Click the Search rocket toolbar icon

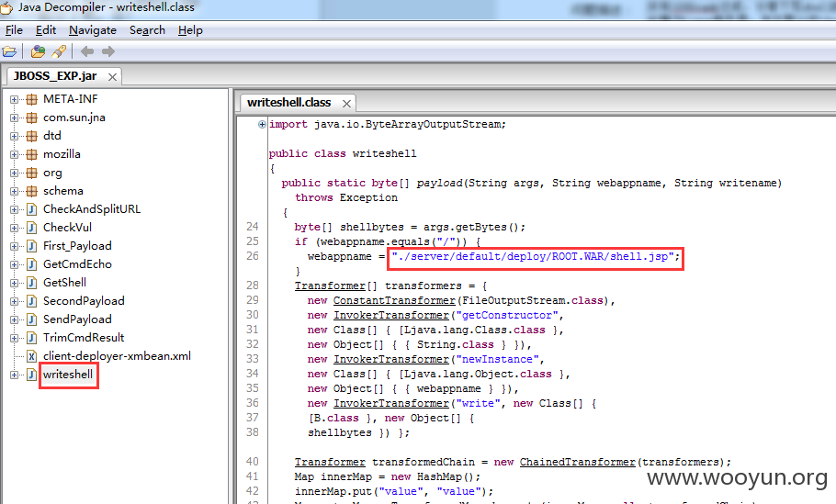point(59,51)
